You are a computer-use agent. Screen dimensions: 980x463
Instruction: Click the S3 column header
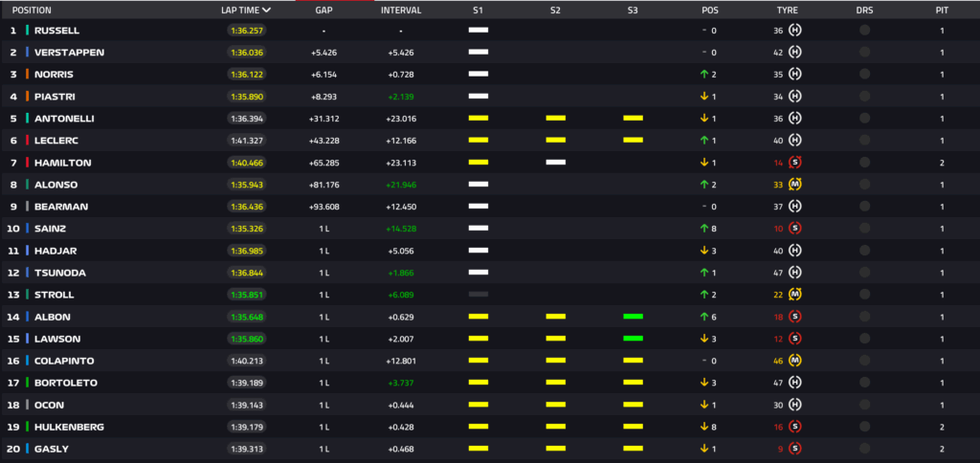pos(634,11)
